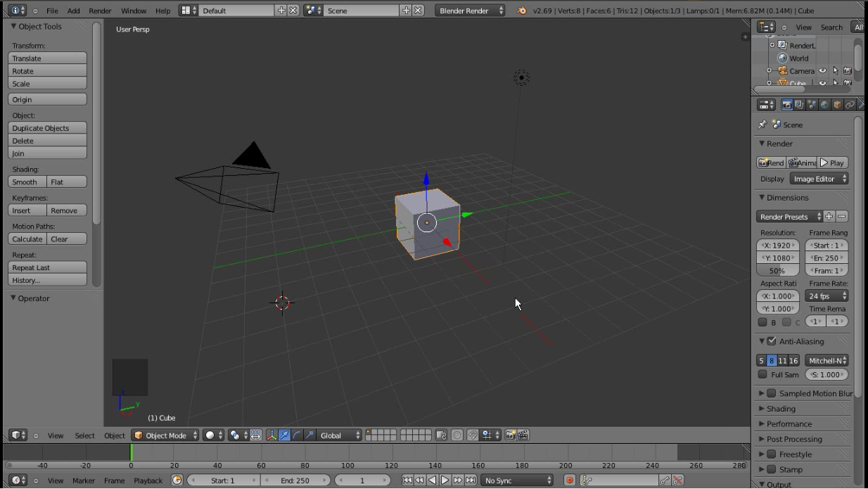Click the Info editor type icon
Viewport: 868px width, 489px height.
pos(18,11)
